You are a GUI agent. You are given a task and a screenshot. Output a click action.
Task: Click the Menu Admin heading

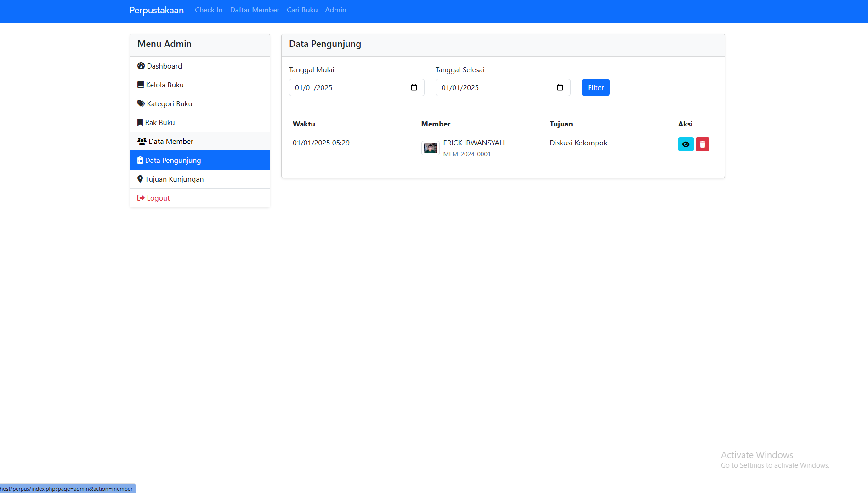[165, 44]
